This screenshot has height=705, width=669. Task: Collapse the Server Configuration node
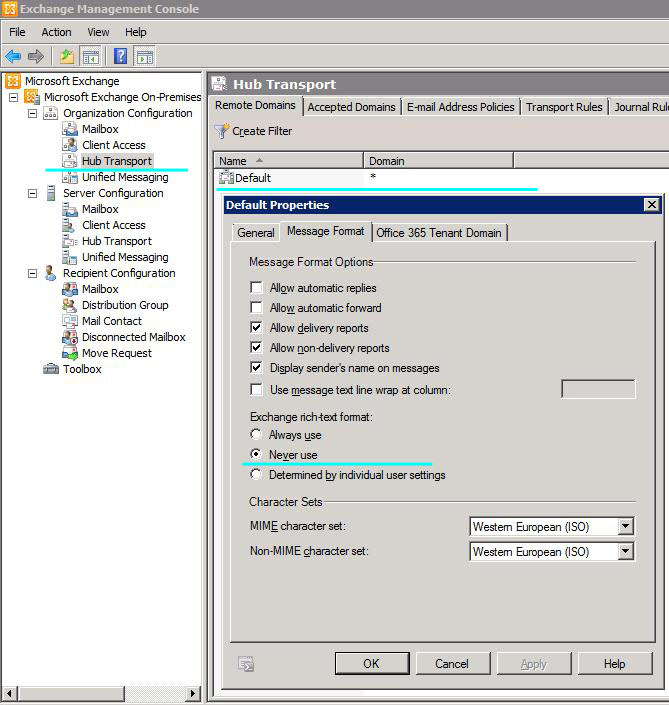[32, 193]
